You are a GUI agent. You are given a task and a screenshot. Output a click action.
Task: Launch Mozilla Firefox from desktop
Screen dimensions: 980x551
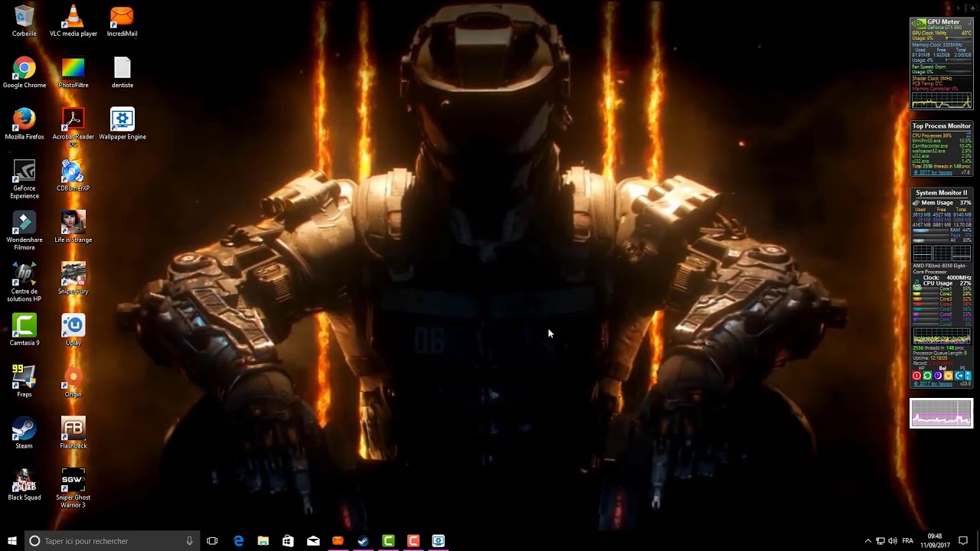pos(24,124)
